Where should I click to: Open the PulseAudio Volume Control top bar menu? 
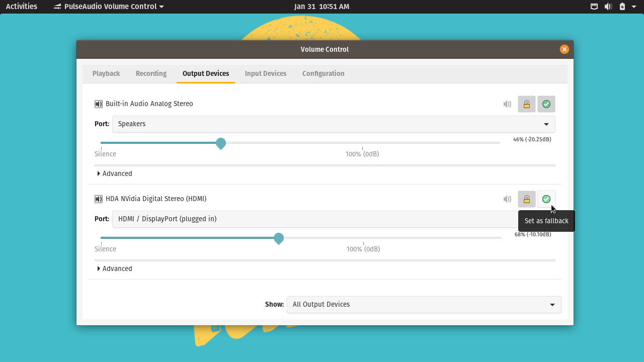tap(108, 7)
